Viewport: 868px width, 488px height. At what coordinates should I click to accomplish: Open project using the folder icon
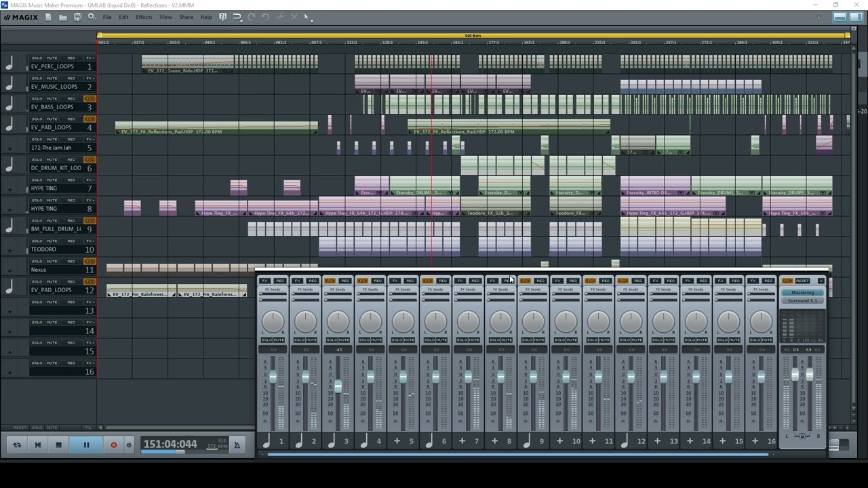[x=63, y=17]
